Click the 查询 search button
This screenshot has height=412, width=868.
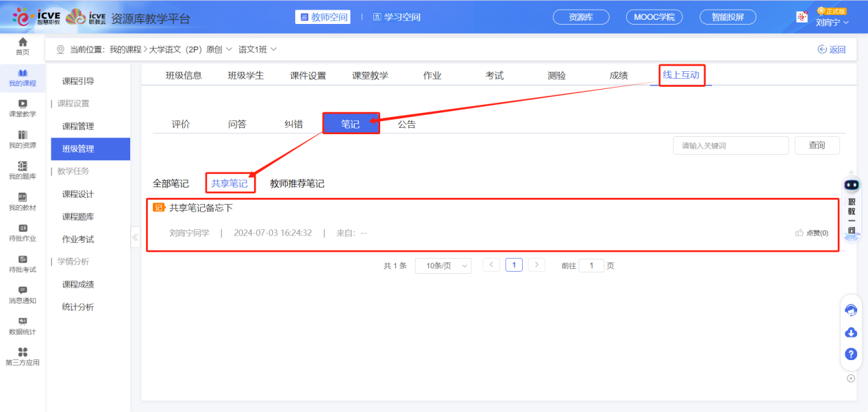tap(817, 145)
